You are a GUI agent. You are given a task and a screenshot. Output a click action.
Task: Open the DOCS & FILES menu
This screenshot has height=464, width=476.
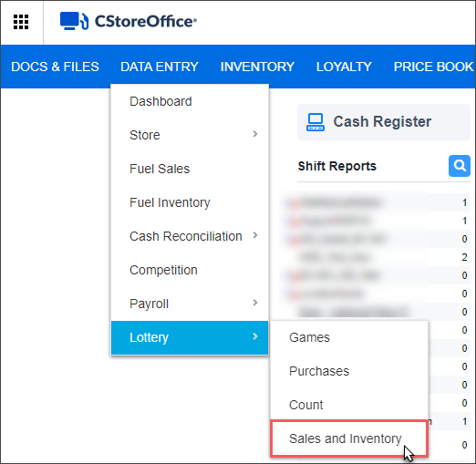55,67
